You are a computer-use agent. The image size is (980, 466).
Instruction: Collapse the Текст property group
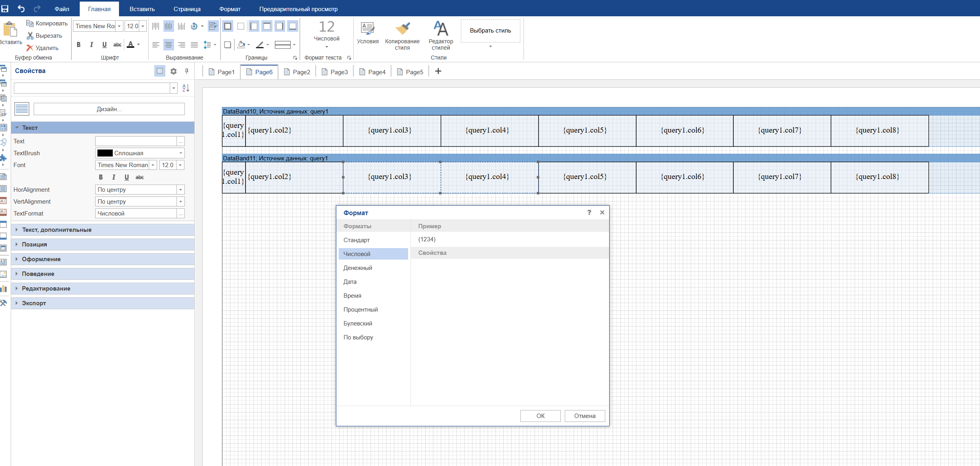103,128
